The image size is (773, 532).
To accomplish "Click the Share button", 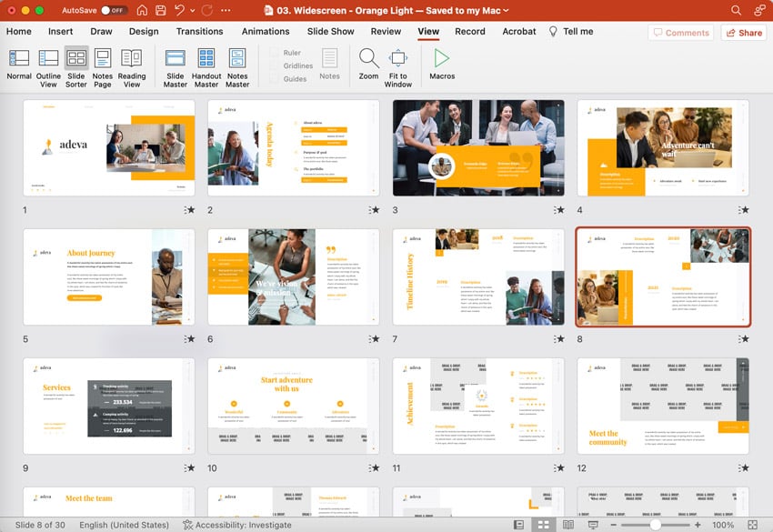I will 743,33.
